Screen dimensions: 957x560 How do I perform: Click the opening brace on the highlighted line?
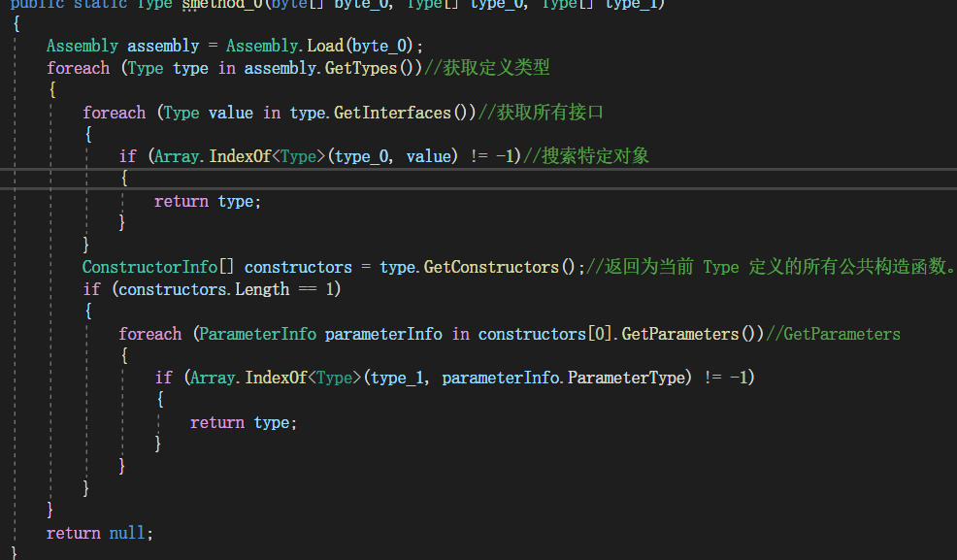(124, 179)
